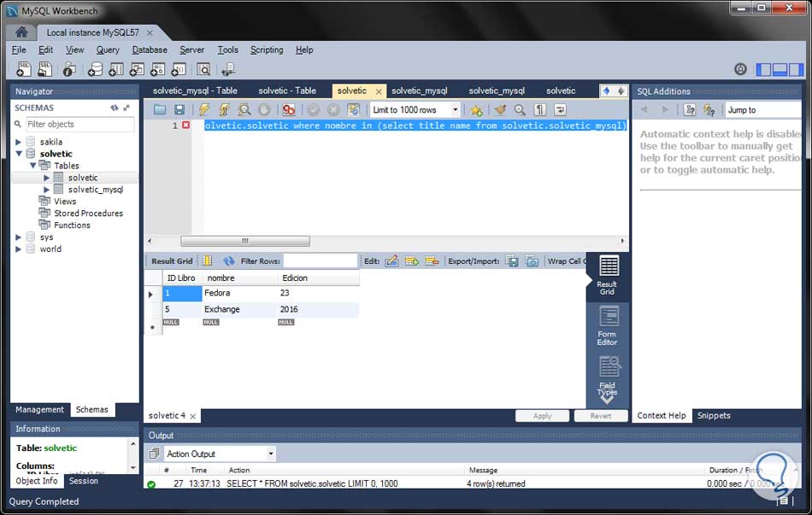Execute statement under cursor icon
812x515 pixels.
[224, 109]
